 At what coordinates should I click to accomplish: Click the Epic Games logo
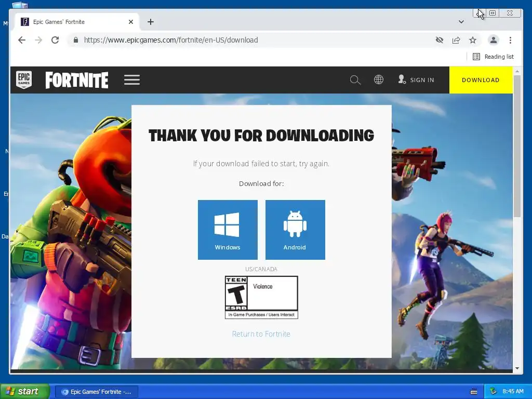point(24,79)
